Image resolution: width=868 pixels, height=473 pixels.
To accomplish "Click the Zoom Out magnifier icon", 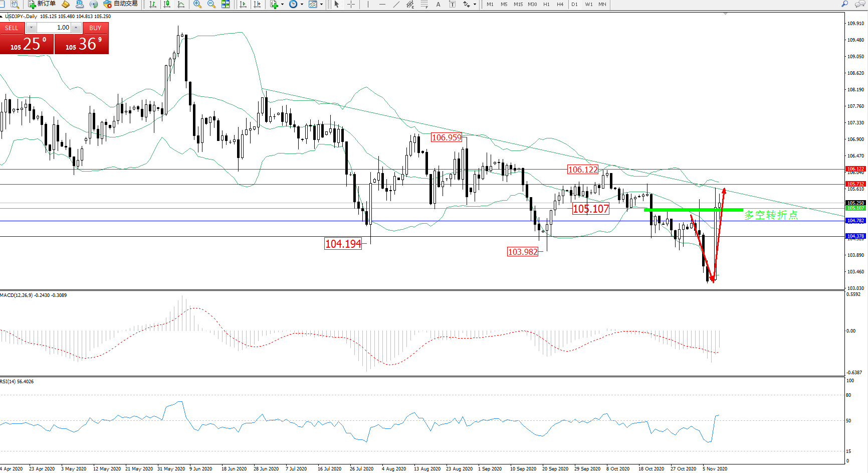I will click(x=211, y=4).
